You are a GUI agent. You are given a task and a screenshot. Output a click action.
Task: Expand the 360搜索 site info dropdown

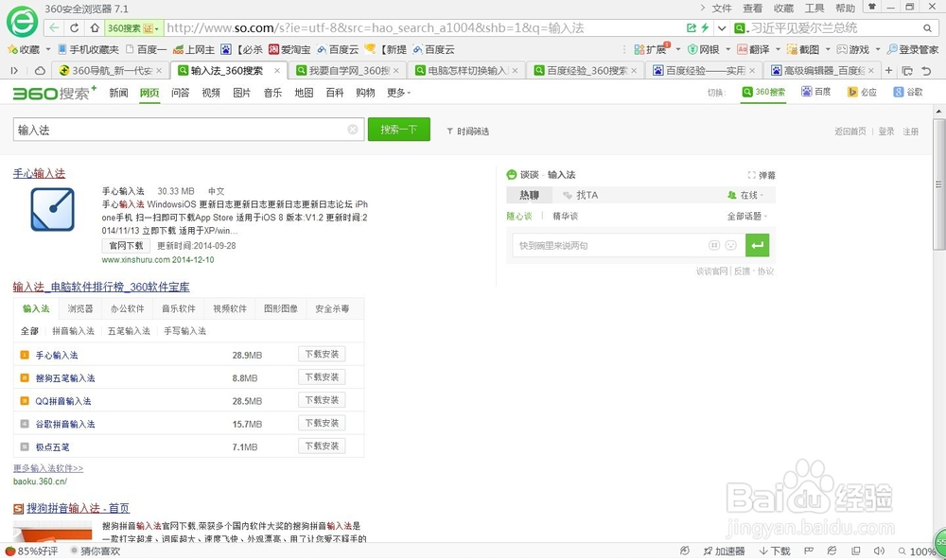pos(156,28)
